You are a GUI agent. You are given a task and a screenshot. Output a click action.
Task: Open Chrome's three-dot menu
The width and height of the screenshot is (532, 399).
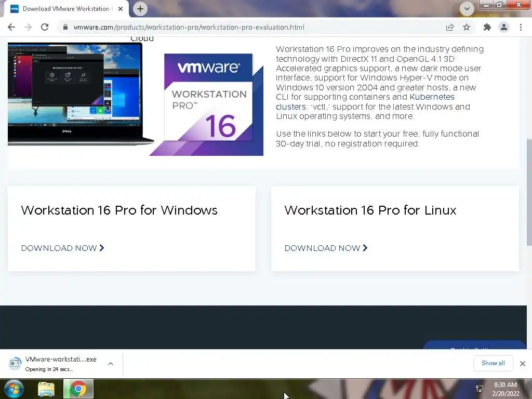(x=521, y=27)
